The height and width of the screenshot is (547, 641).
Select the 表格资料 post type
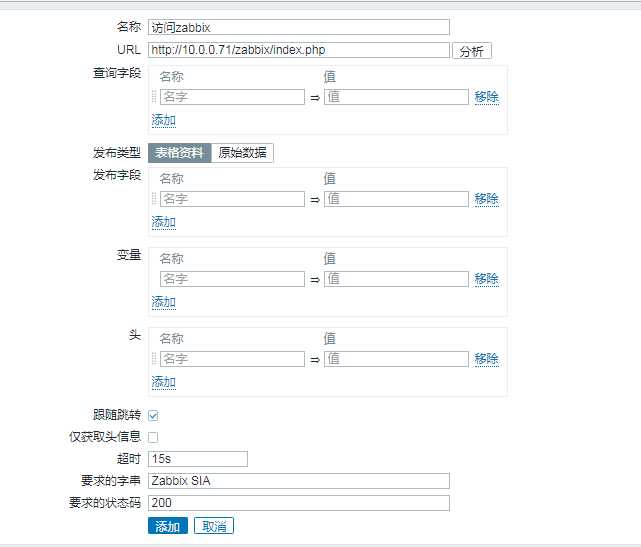click(x=179, y=153)
